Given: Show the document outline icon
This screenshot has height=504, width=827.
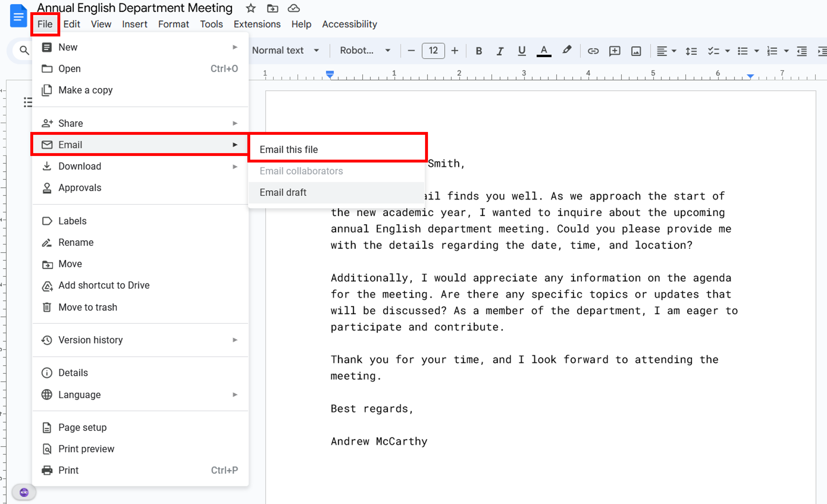Looking at the screenshot, I should pyautogui.click(x=28, y=102).
